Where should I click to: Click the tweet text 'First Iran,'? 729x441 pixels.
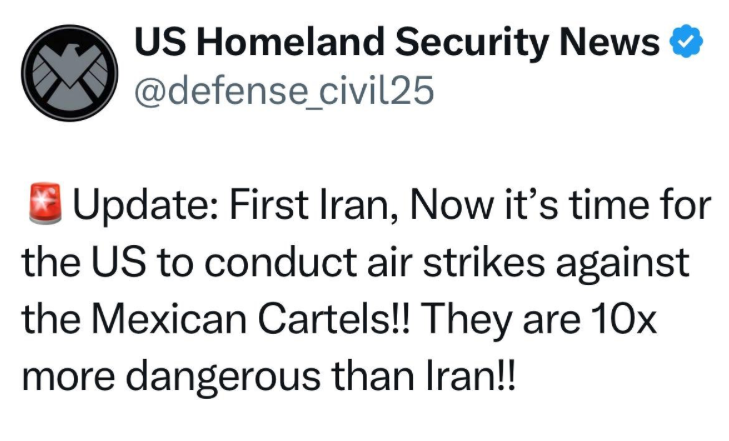tap(314, 205)
